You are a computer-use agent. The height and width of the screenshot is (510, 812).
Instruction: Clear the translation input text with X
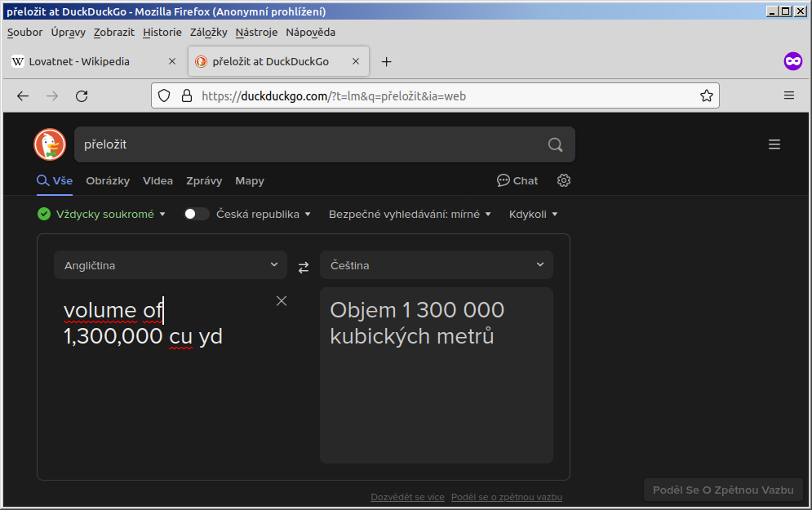coord(282,301)
